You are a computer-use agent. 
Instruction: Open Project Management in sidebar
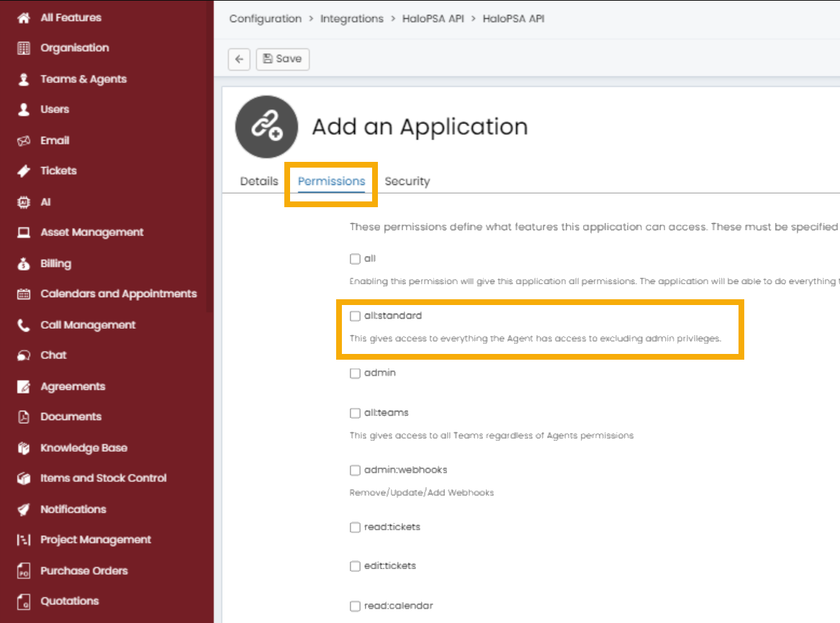[x=96, y=540]
